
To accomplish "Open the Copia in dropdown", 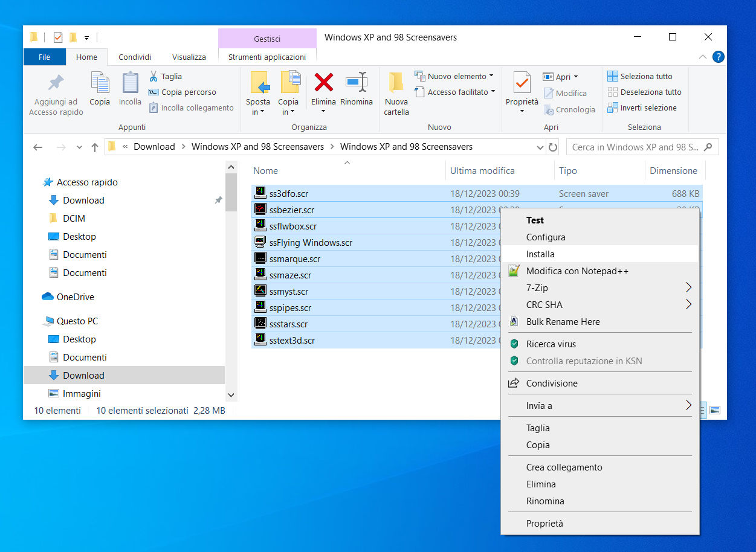I will click(288, 107).
